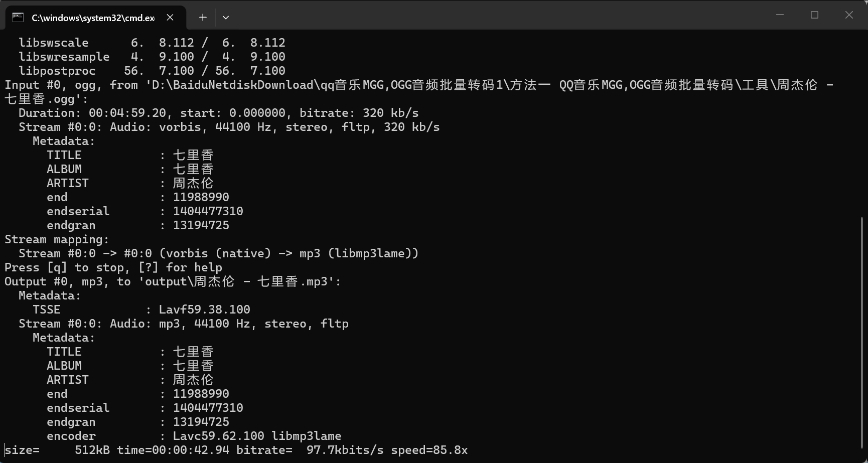
Task: Click the 'Stream mapping:' line
Action: 57,239
